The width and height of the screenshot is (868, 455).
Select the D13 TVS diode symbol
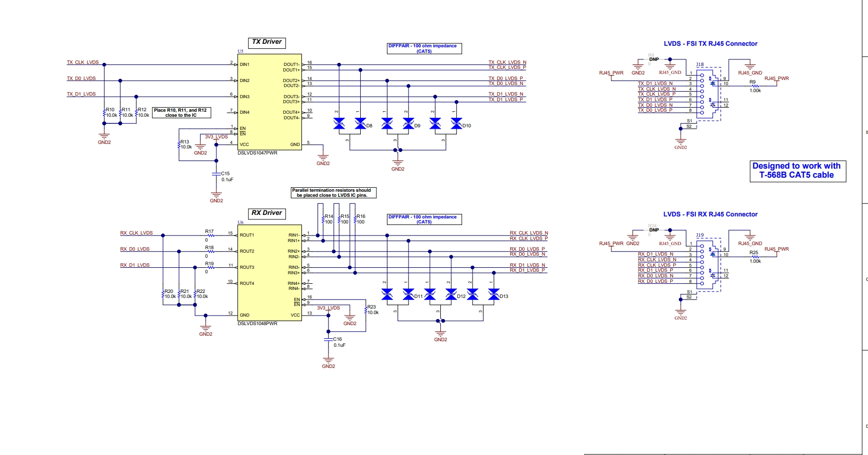483,294
